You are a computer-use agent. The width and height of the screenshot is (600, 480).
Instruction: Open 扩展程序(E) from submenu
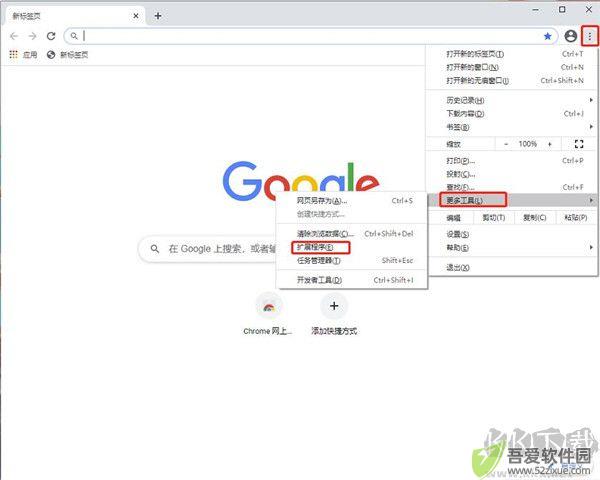[x=352, y=247]
